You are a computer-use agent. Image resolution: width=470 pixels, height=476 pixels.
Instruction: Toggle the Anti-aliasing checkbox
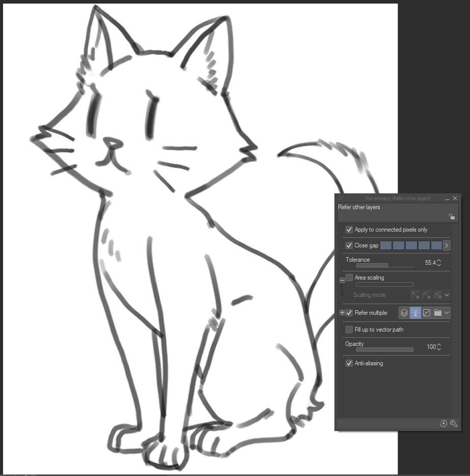(349, 363)
